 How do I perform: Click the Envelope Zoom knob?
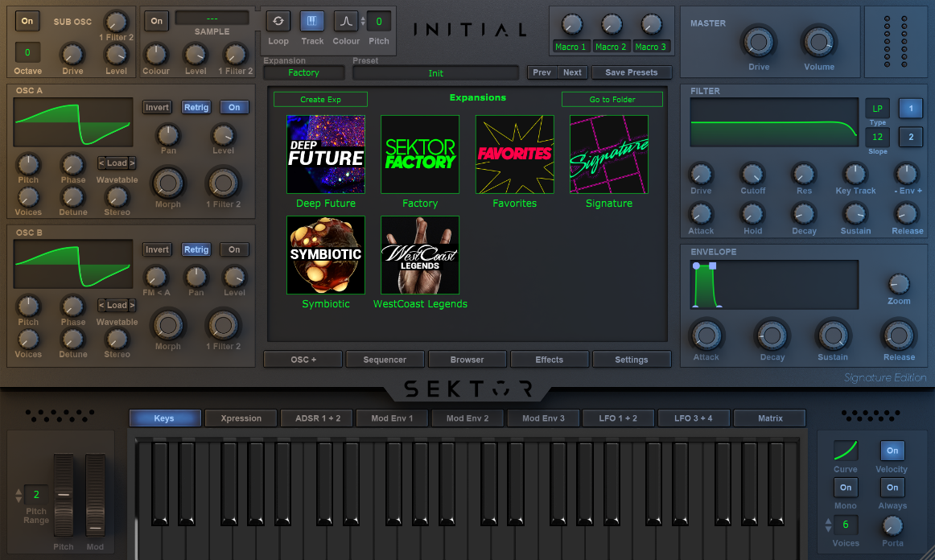(x=899, y=284)
